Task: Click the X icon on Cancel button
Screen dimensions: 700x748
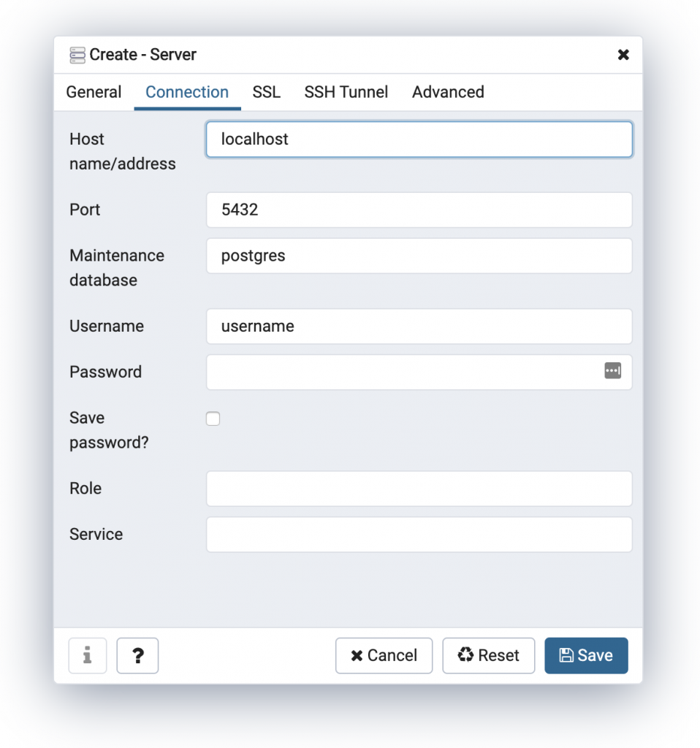Action: pos(356,655)
